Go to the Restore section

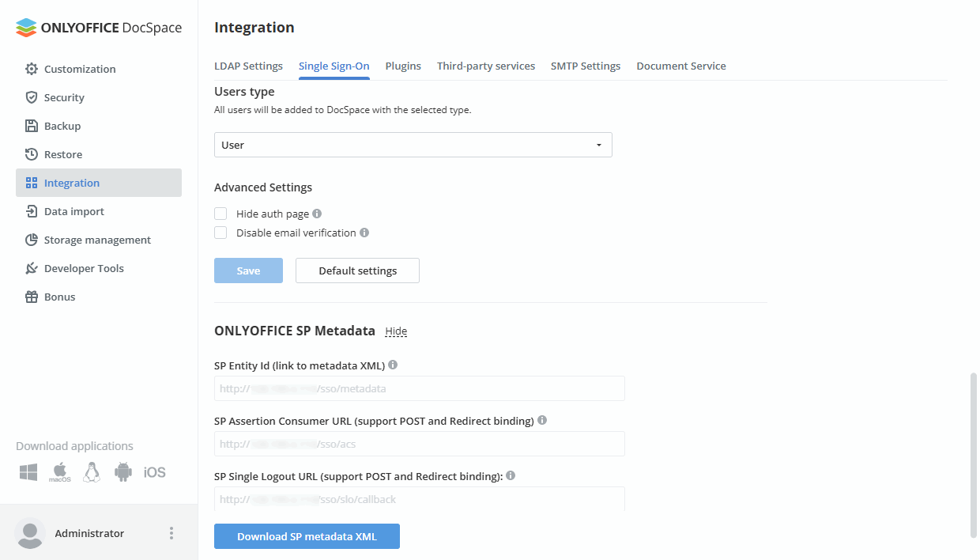[62, 154]
